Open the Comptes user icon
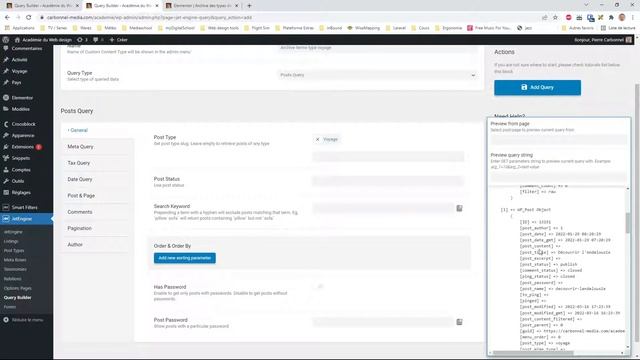Screen dimensions: 640x360 (6, 170)
